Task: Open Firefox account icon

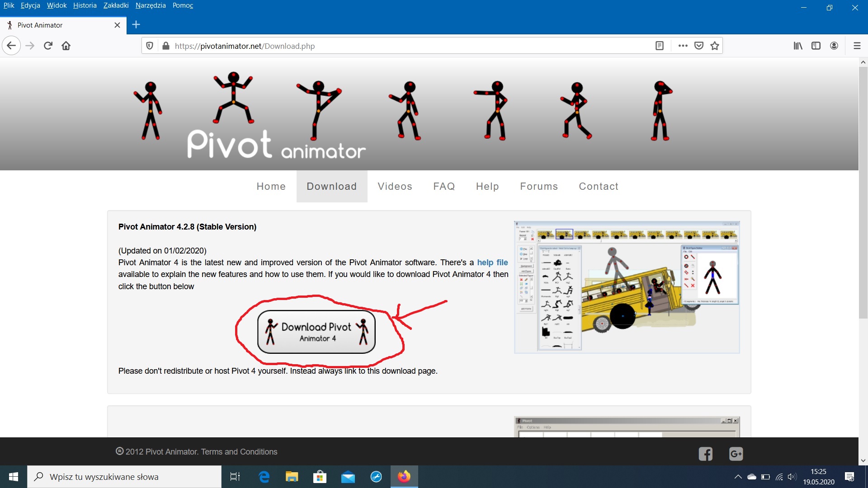Action: pos(834,46)
